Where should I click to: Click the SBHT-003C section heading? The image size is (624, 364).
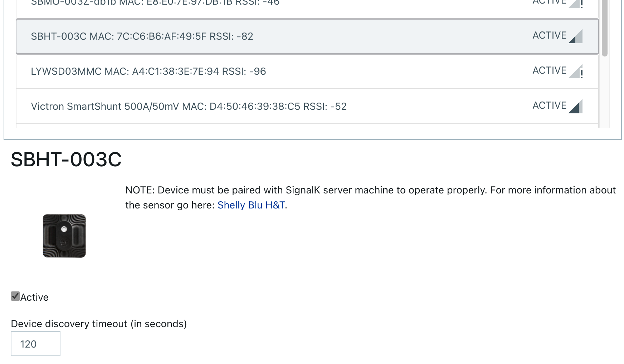point(66,159)
